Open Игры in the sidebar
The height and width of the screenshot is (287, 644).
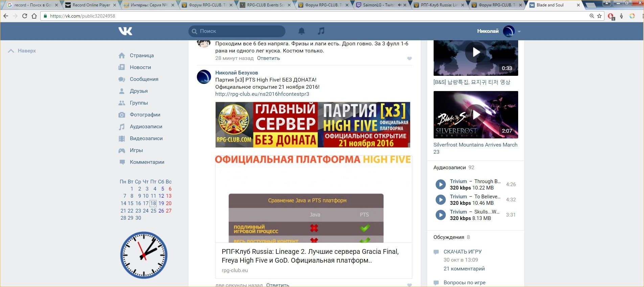click(x=136, y=150)
